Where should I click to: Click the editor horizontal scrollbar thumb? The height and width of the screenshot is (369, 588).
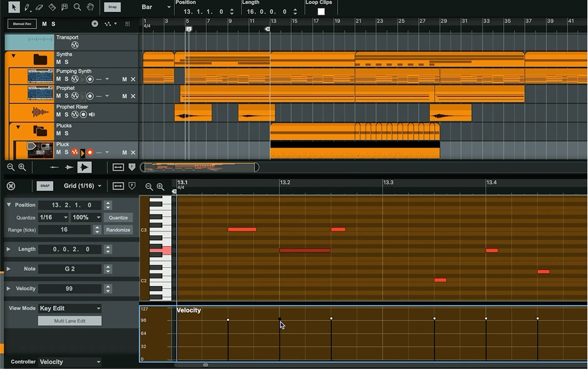pyautogui.click(x=206, y=365)
